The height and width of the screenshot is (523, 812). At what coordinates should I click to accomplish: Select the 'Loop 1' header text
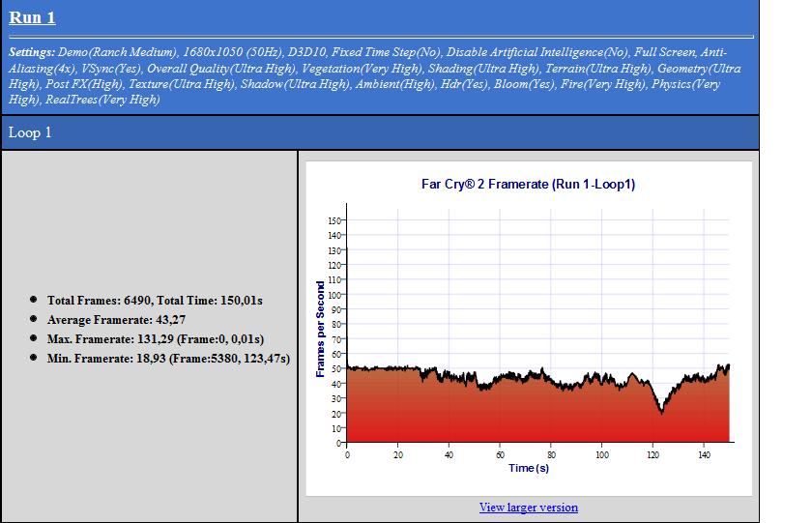click(30, 132)
